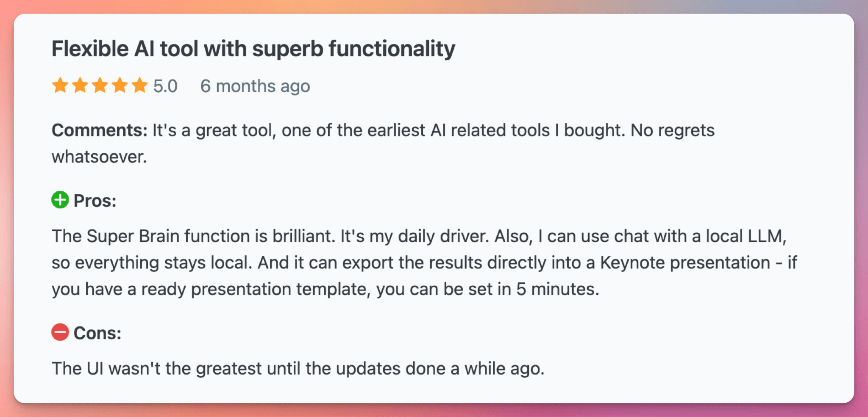This screenshot has height=417, width=868.
Task: Click the green plus Pros icon
Action: 60,200
